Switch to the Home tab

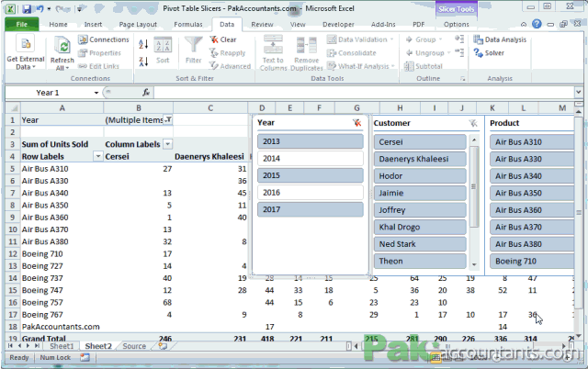point(58,25)
